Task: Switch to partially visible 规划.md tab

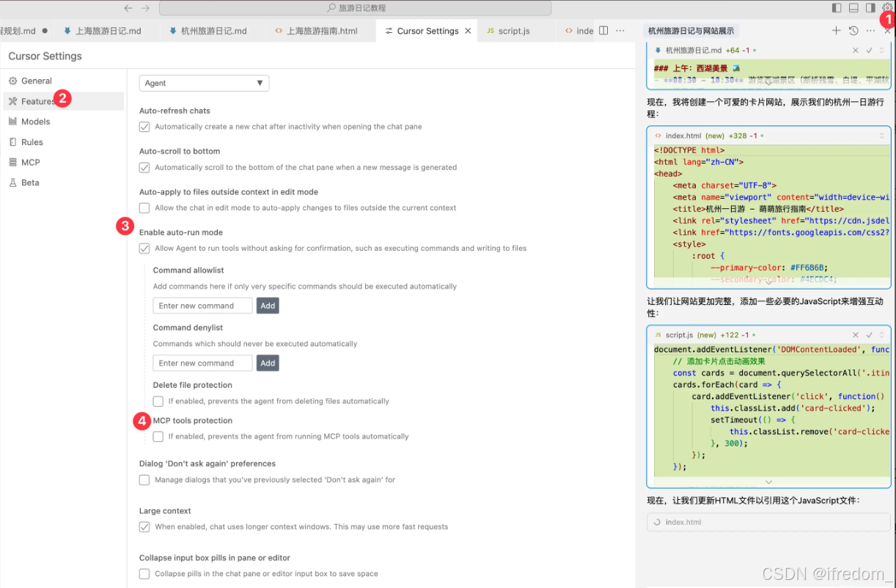Action: [26, 31]
